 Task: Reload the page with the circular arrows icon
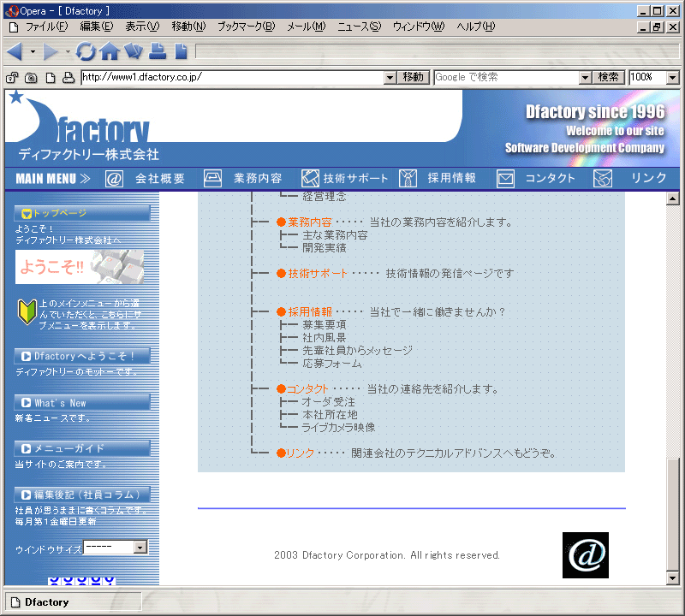tap(86, 51)
